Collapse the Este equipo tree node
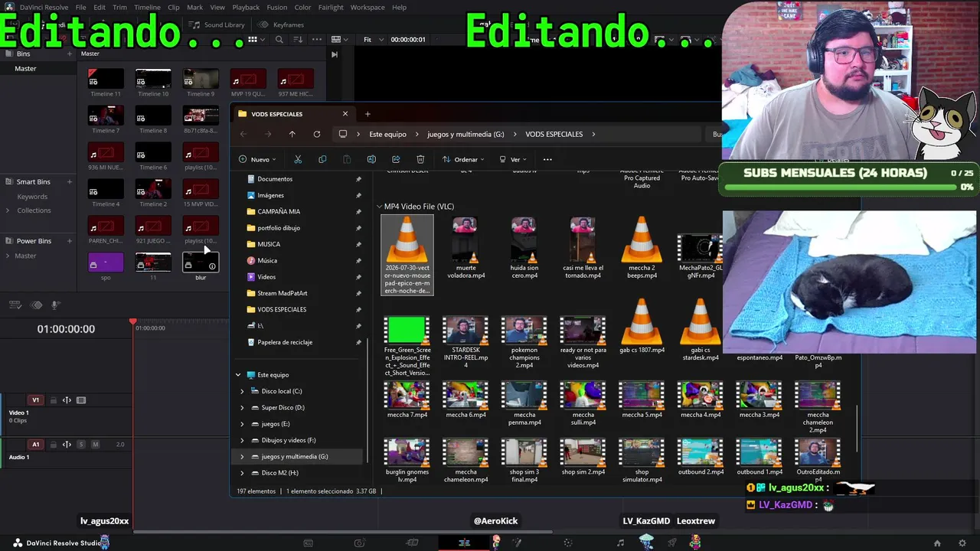980x551 pixels. (x=238, y=375)
